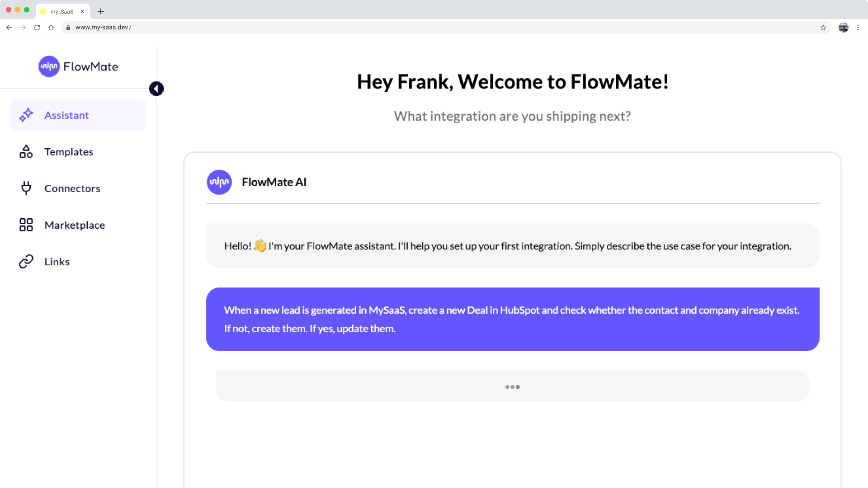Click the Connectors plug icon
The image size is (868, 488).
point(26,188)
